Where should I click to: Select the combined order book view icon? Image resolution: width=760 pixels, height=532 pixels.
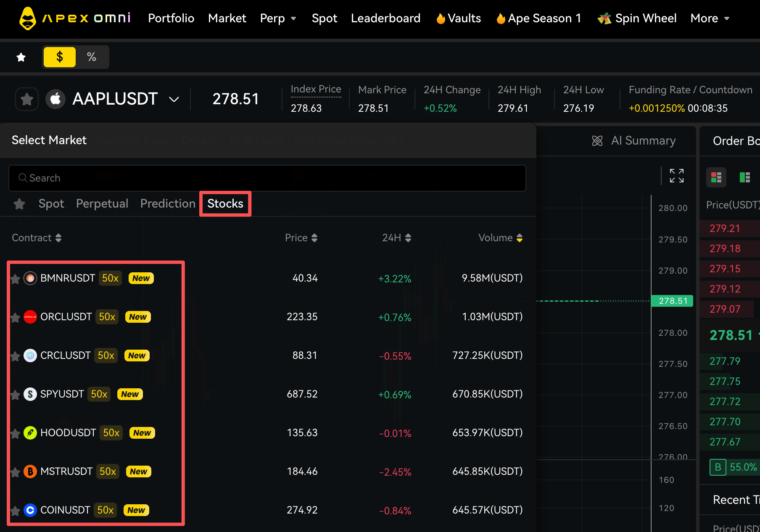point(716,177)
